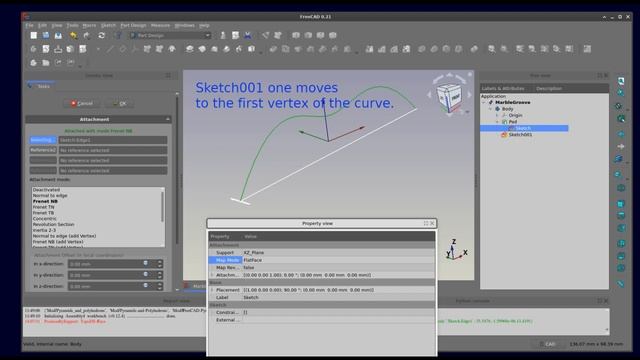Click the Support property row in Property view
The width and height of the screenshot is (640, 360).
pos(321,253)
